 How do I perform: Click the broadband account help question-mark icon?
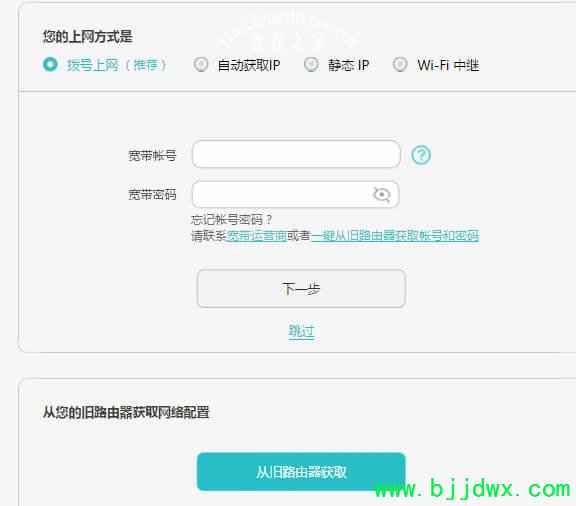click(421, 155)
